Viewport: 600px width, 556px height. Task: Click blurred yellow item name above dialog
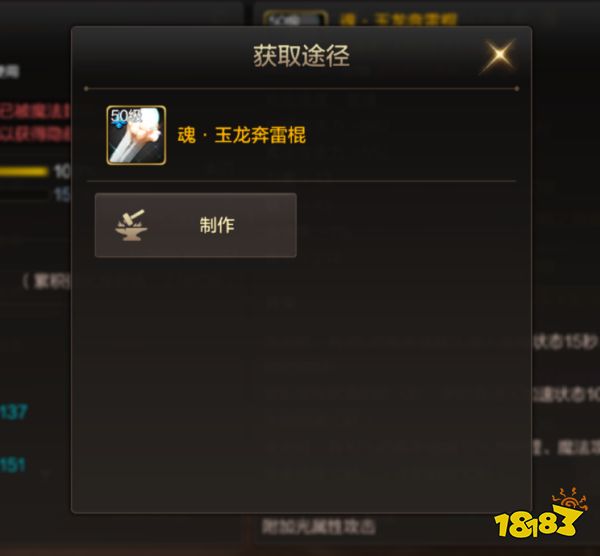[398, 19]
